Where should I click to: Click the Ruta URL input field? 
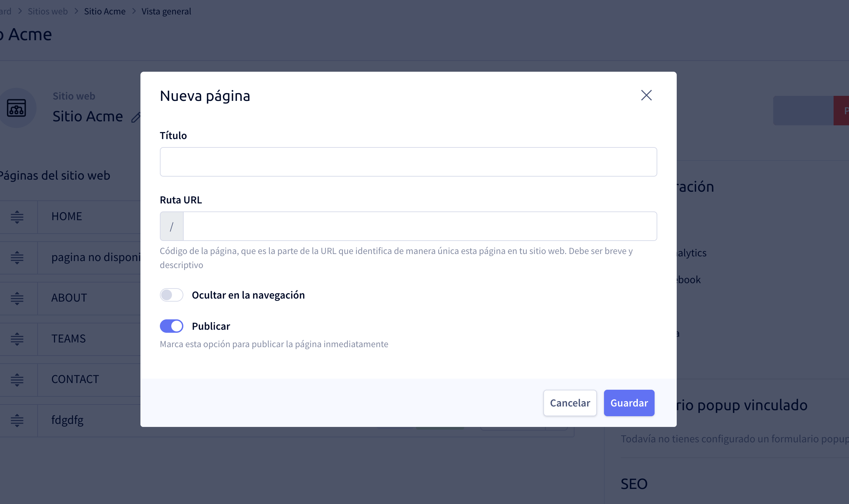pos(420,226)
